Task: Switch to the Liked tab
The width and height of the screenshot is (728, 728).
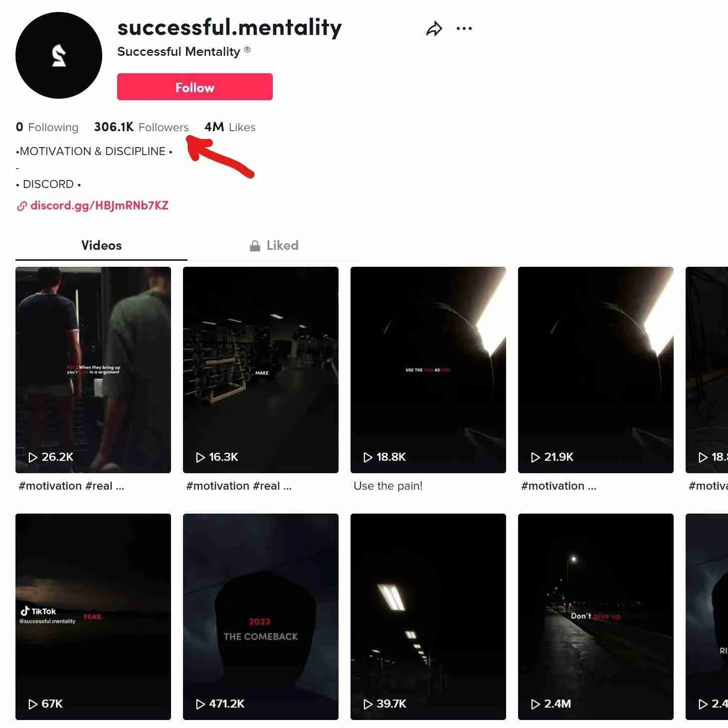Action: 282,245
